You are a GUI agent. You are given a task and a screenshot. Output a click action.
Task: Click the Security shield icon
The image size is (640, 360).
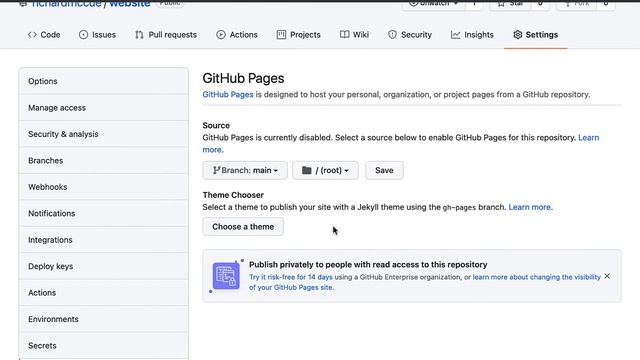click(392, 35)
